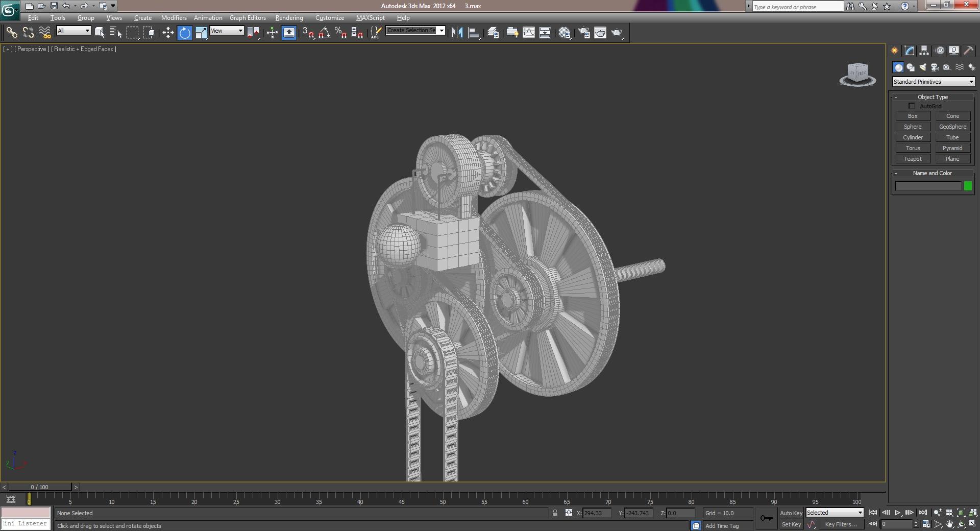Open the Curve Editor
The height and width of the screenshot is (531, 980).
pos(529,33)
